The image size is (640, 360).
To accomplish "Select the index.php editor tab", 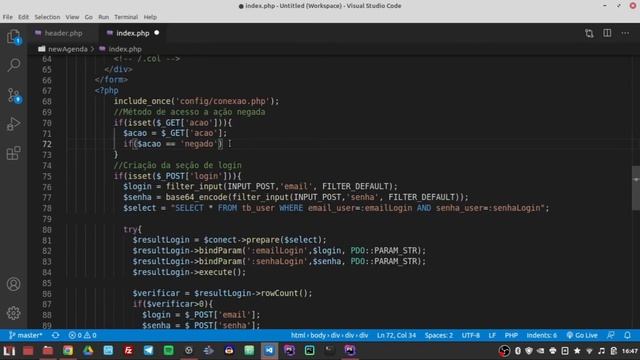I will point(133,33).
